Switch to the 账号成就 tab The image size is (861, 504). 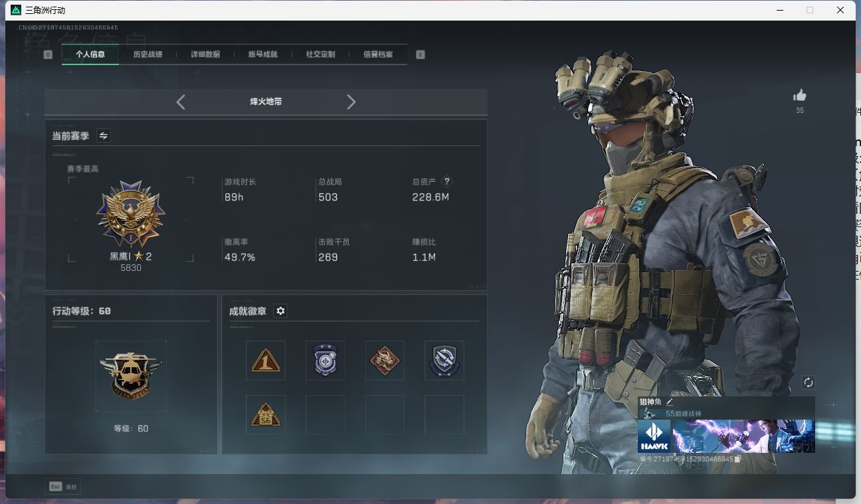pyautogui.click(x=262, y=54)
